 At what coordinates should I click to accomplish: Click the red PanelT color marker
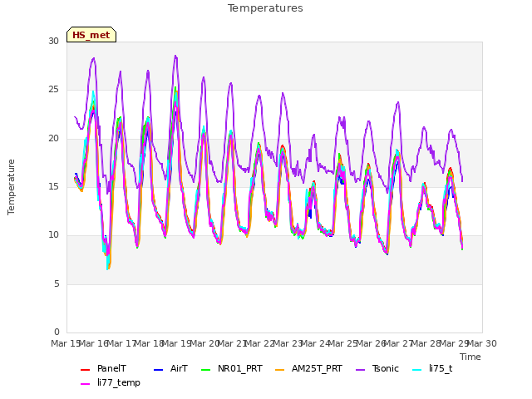click(85, 369)
